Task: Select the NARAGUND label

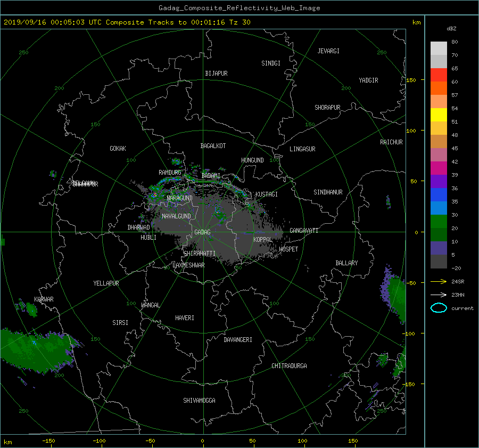Action: [x=180, y=198]
